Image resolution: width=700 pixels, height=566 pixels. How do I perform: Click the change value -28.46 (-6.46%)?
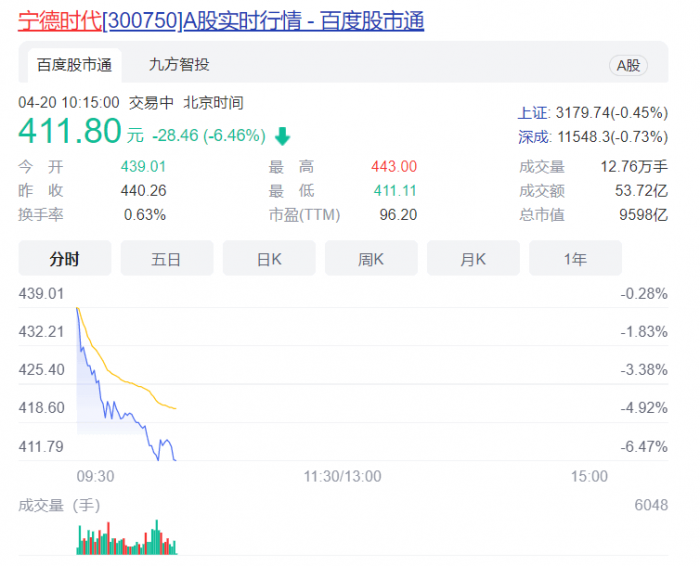(x=209, y=135)
